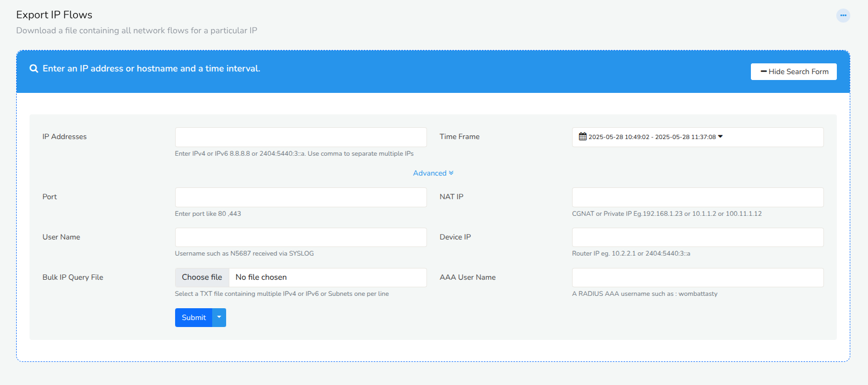Select the User Name input box
Screen dimensions: 868x385
(x=300, y=237)
